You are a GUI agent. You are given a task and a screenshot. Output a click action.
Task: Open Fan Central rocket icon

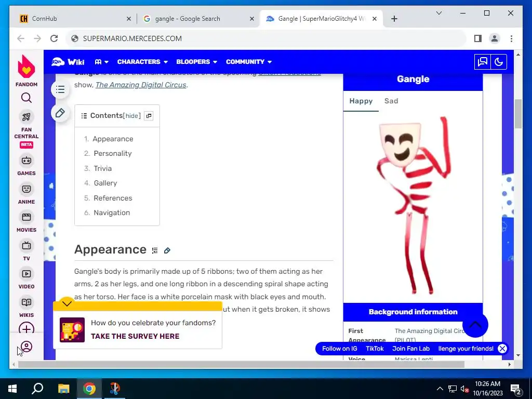click(x=26, y=117)
